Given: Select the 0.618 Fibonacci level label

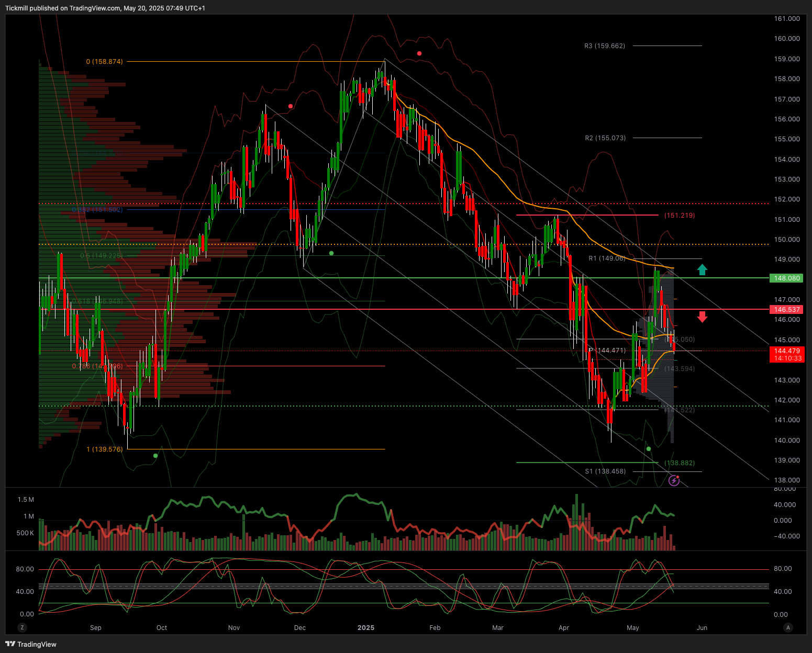Looking at the screenshot, I should pyautogui.click(x=97, y=301).
